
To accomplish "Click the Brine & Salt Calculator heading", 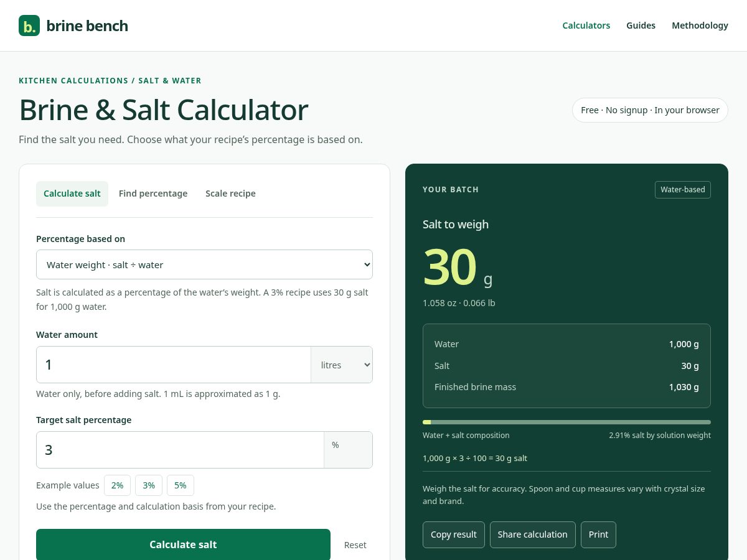I will pyautogui.click(x=164, y=110).
